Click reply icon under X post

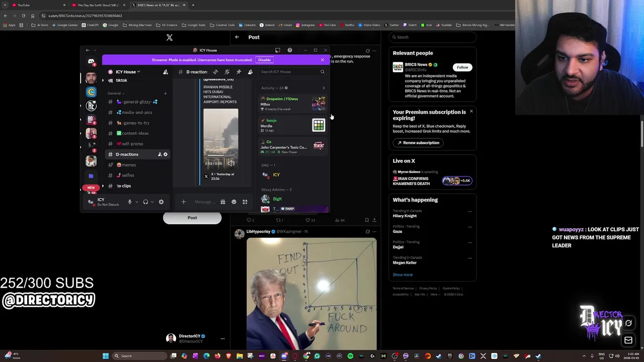pyautogui.click(x=249, y=220)
